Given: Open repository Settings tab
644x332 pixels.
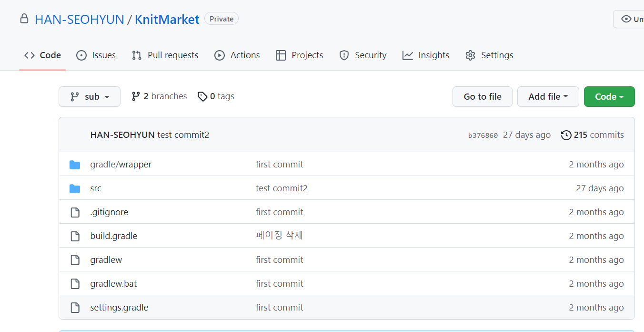Looking at the screenshot, I should click(x=489, y=55).
